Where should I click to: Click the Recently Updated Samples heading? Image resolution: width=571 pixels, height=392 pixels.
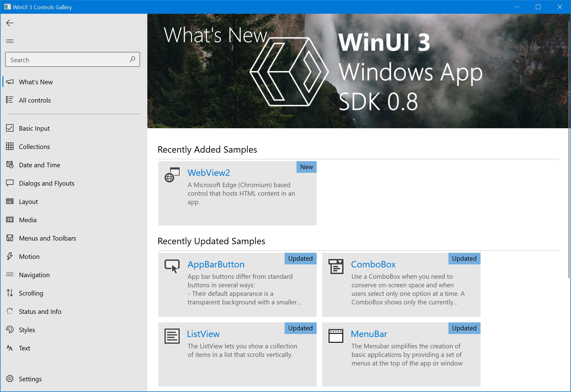tap(212, 241)
